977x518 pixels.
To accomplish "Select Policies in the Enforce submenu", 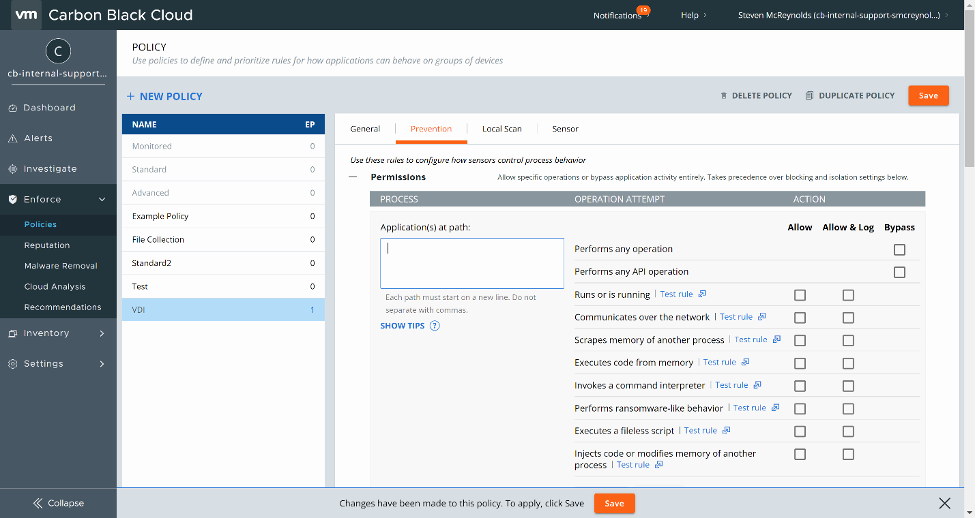I will [40, 224].
